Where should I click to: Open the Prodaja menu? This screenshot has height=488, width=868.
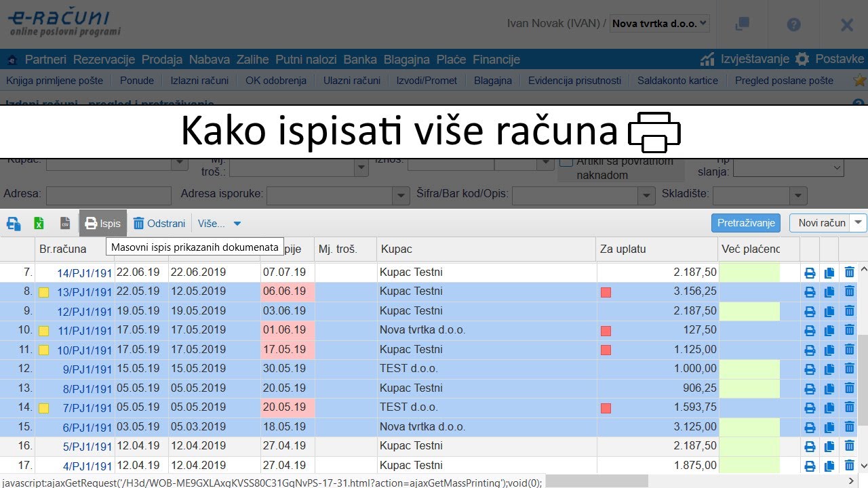click(162, 60)
